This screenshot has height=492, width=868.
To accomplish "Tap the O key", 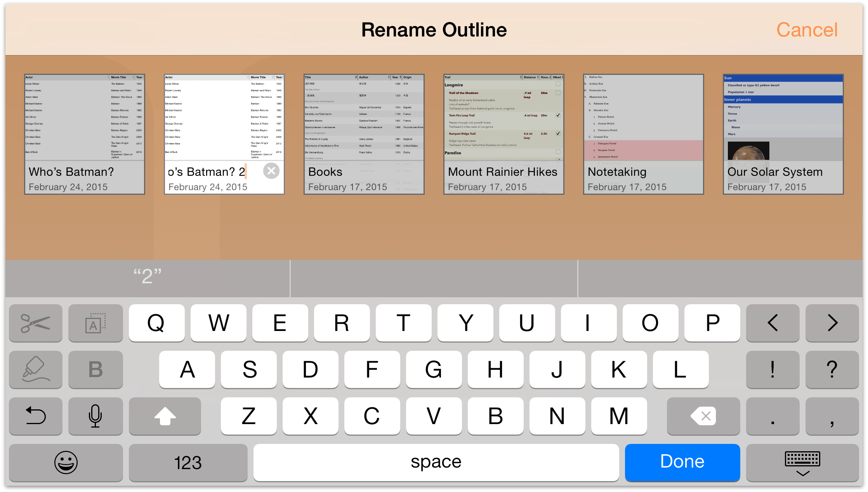I will coord(650,323).
